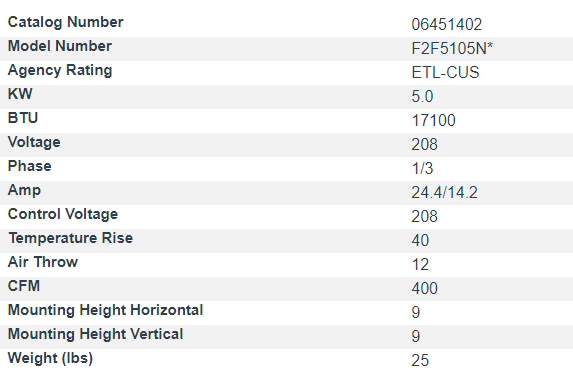Image resolution: width=573 pixels, height=368 pixels.
Task: Click the Mounting Height Vertical label
Action: 95,334
